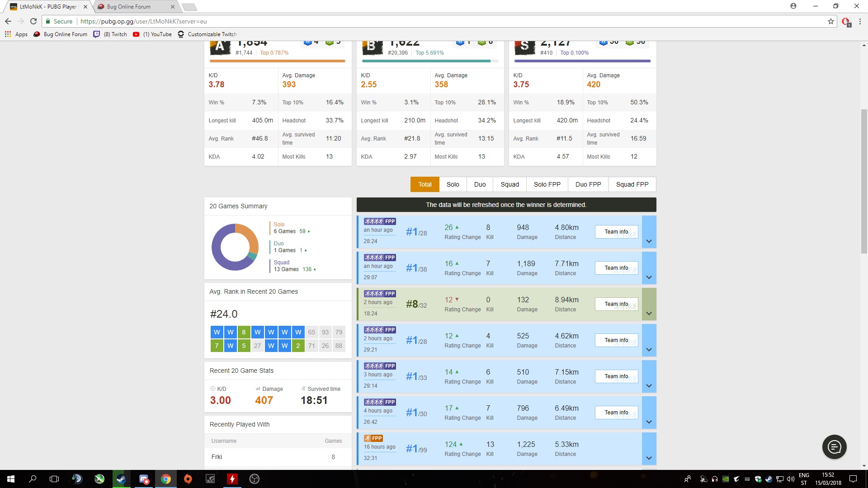Reload the page with refresh icon
This screenshot has height=488, width=868.
[x=33, y=21]
